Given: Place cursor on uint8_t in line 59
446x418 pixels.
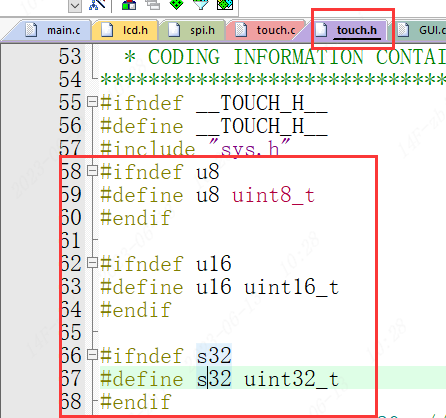Looking at the screenshot, I should (x=273, y=195).
